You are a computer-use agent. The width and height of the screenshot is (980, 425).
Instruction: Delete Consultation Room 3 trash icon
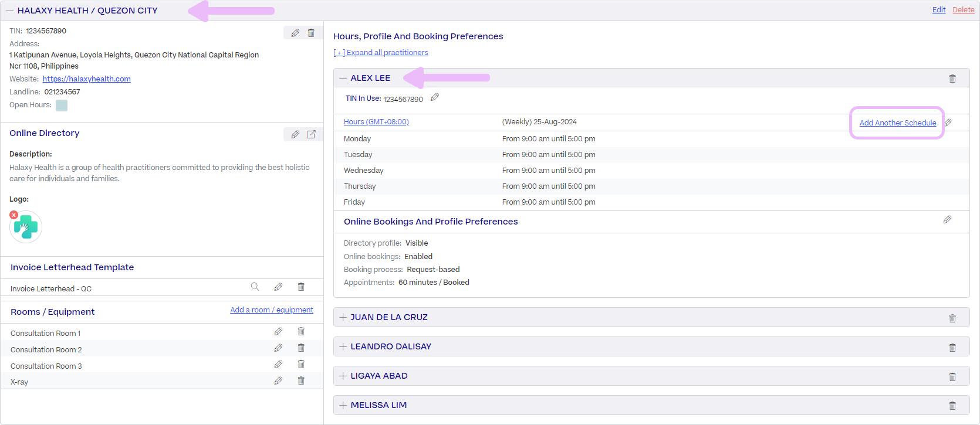coord(301,365)
